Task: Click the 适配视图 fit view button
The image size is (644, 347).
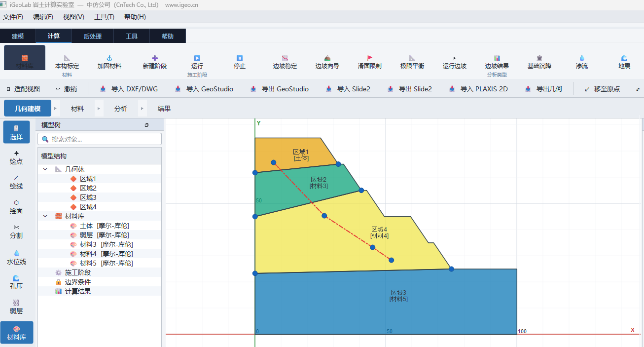Action: point(23,89)
